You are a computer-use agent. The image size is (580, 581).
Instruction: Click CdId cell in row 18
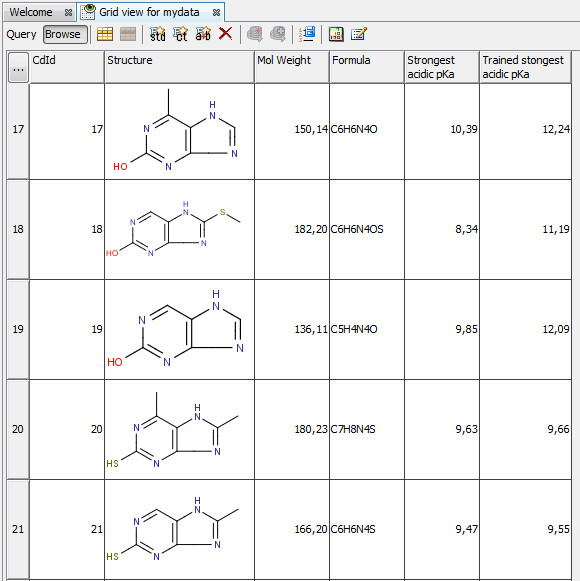pos(67,230)
